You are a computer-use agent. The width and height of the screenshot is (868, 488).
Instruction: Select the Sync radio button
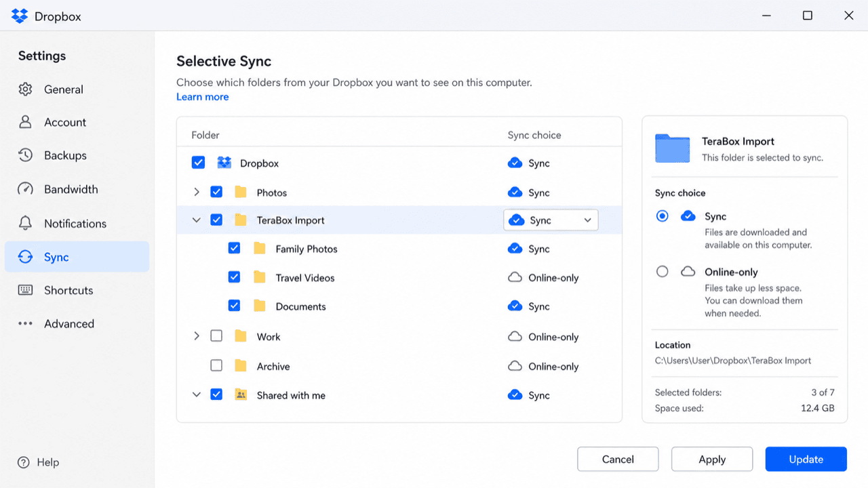coord(663,216)
